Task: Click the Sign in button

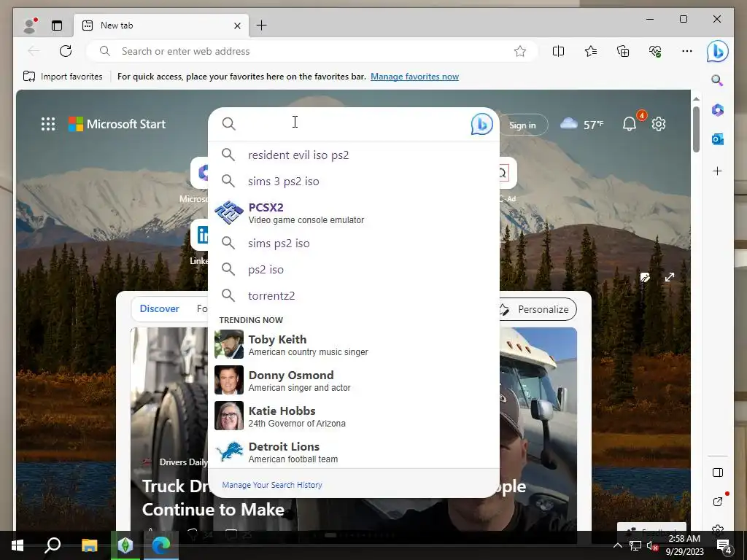Action: point(522,125)
